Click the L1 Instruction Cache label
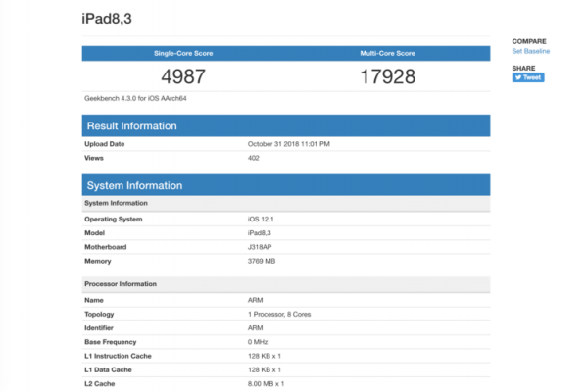The height and width of the screenshot is (392, 586). pos(118,356)
